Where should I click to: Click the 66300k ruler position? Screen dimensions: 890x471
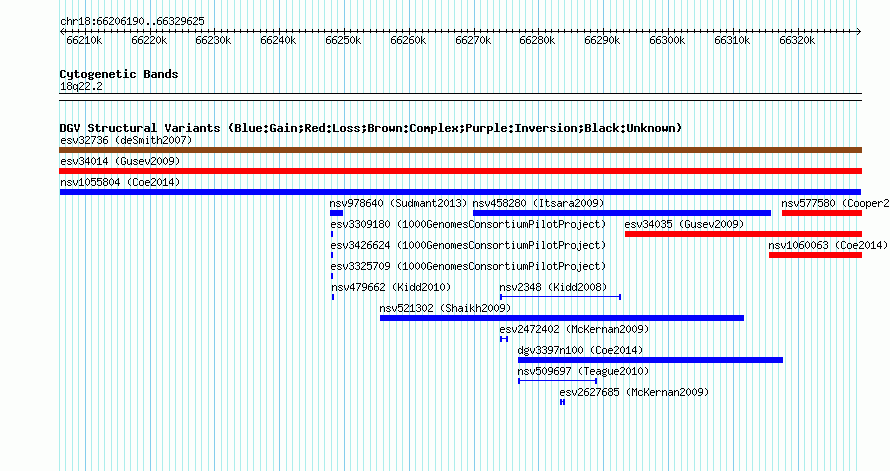tap(667, 40)
